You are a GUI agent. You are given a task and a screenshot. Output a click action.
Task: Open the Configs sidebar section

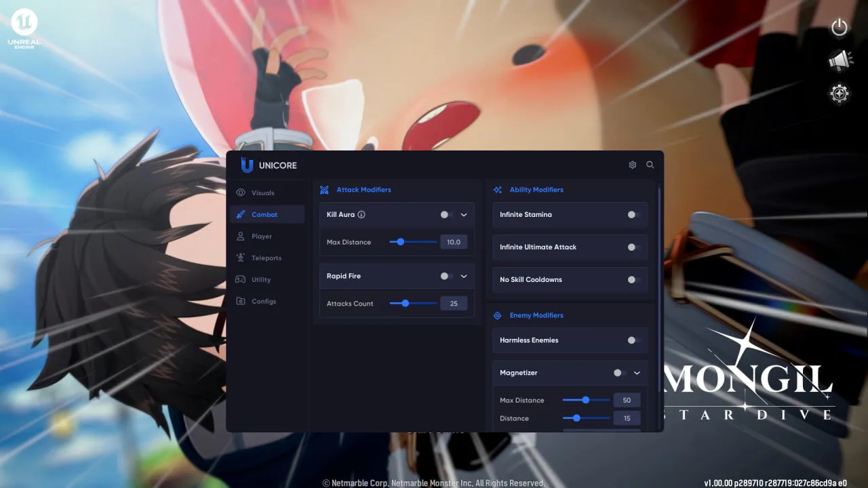pos(263,302)
